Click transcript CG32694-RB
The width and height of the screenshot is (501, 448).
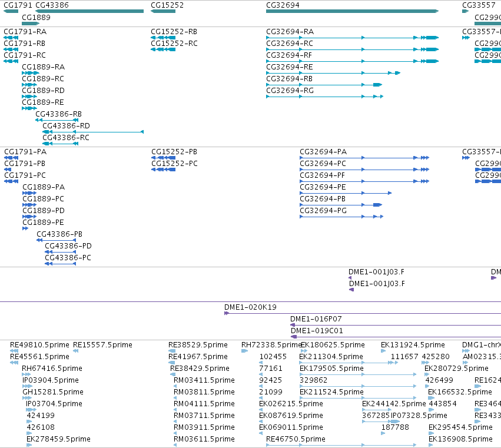pyautogui.click(x=324, y=85)
